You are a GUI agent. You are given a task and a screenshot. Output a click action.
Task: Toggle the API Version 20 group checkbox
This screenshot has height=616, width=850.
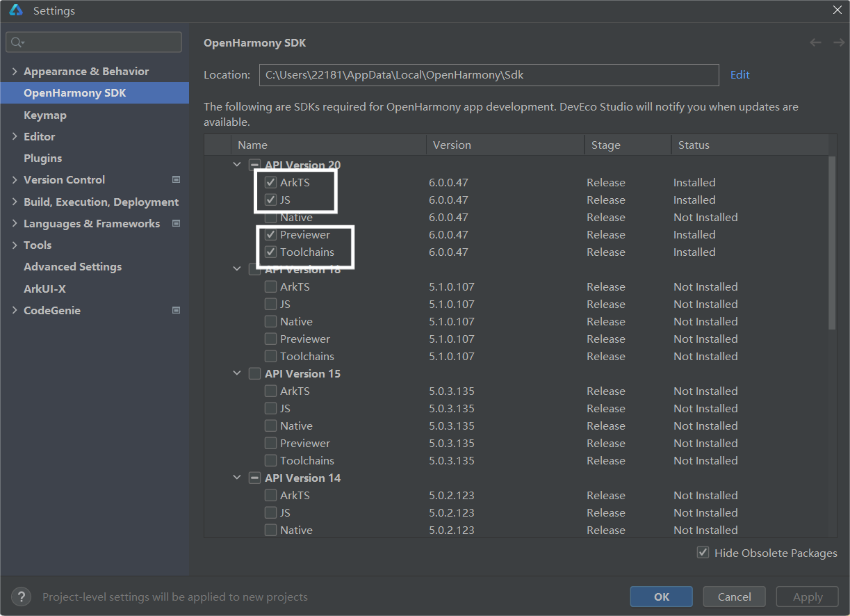click(255, 165)
